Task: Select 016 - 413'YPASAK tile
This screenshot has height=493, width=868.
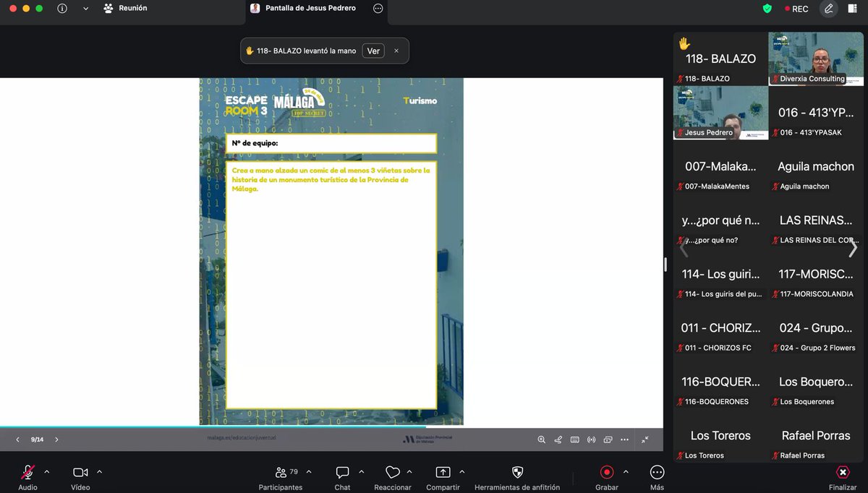Action: pos(816,113)
